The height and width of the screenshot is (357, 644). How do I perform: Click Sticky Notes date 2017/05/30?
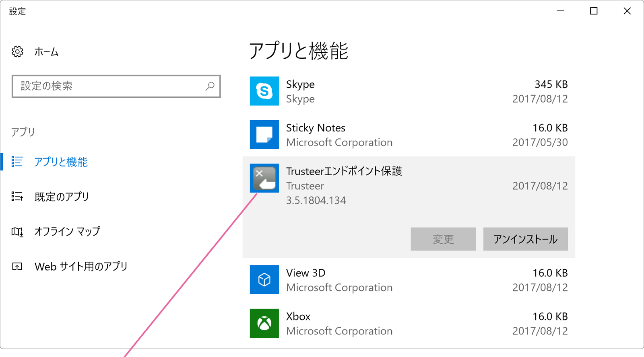click(540, 142)
